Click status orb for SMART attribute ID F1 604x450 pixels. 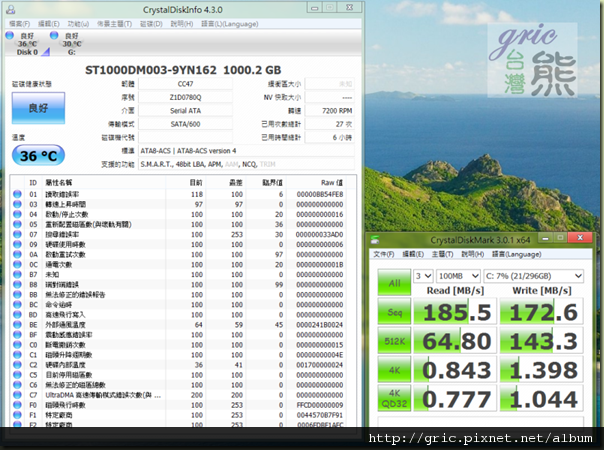(x=17, y=415)
